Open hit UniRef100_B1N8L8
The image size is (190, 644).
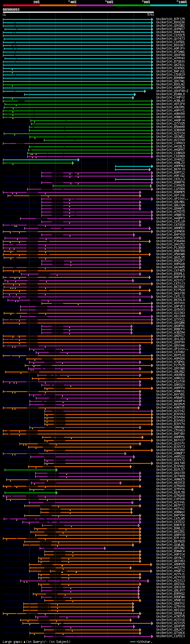(170, 94)
